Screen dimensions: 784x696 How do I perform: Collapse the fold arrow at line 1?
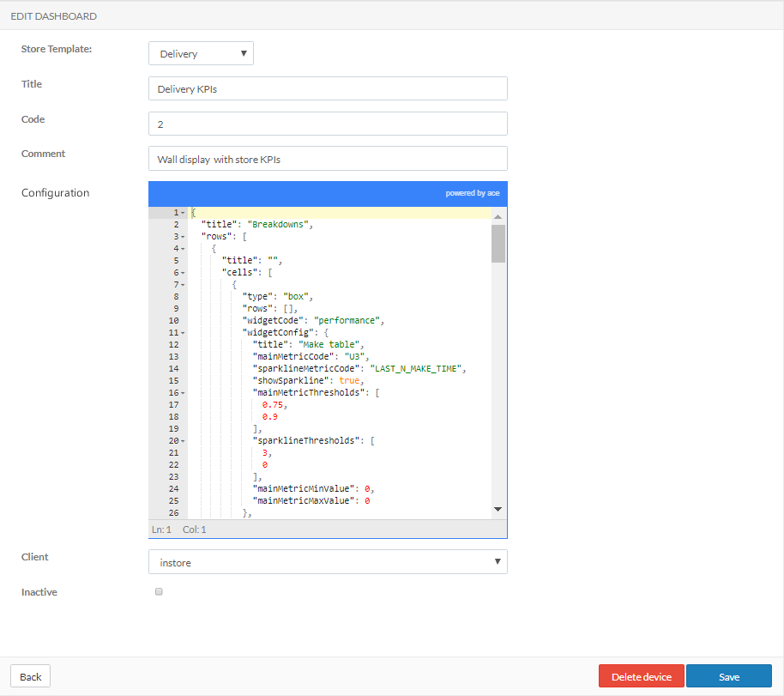point(183,213)
